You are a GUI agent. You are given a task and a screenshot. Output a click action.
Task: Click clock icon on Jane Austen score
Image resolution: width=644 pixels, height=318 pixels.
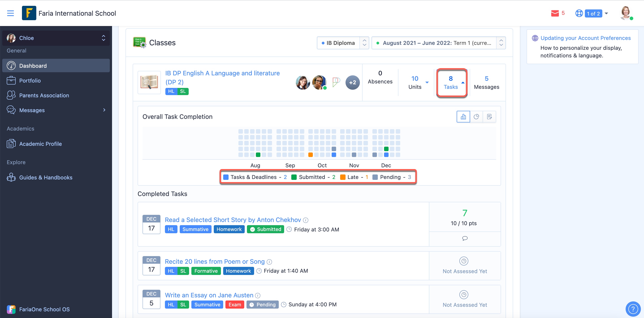tap(464, 295)
